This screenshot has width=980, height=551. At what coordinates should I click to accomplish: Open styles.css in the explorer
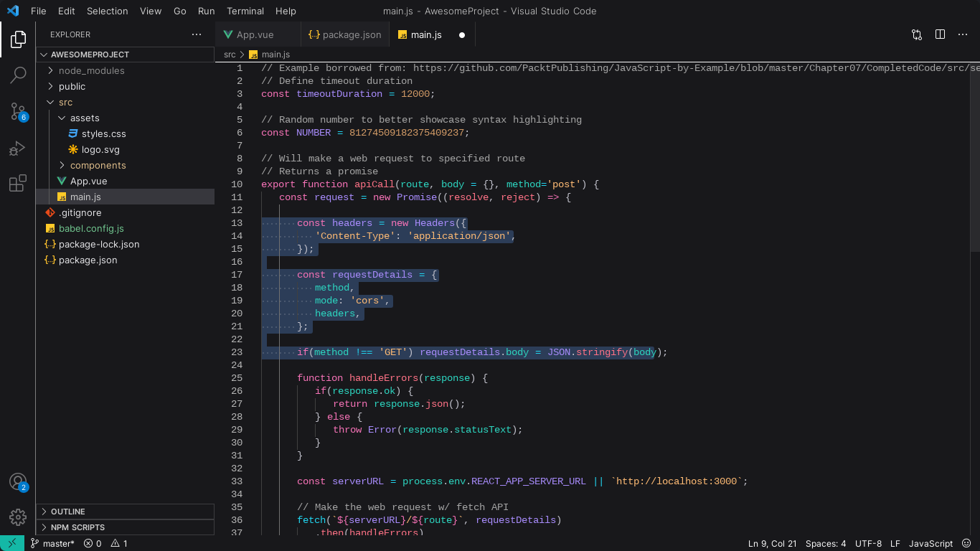click(126, 133)
